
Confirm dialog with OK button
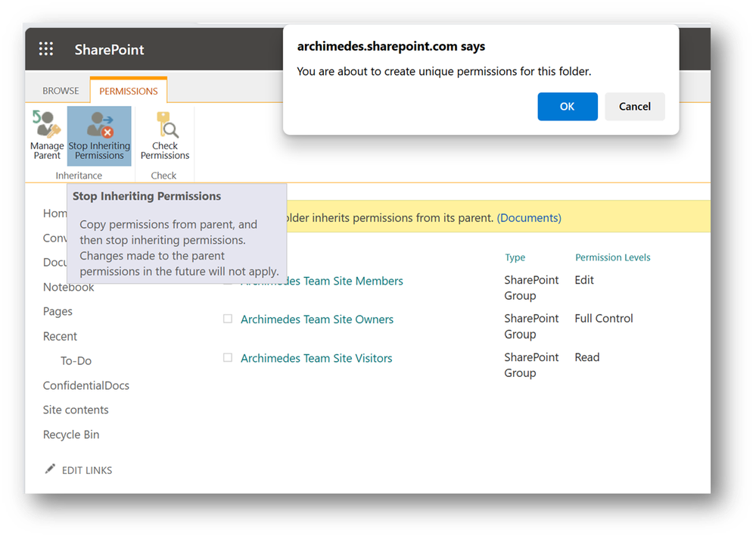pos(568,107)
